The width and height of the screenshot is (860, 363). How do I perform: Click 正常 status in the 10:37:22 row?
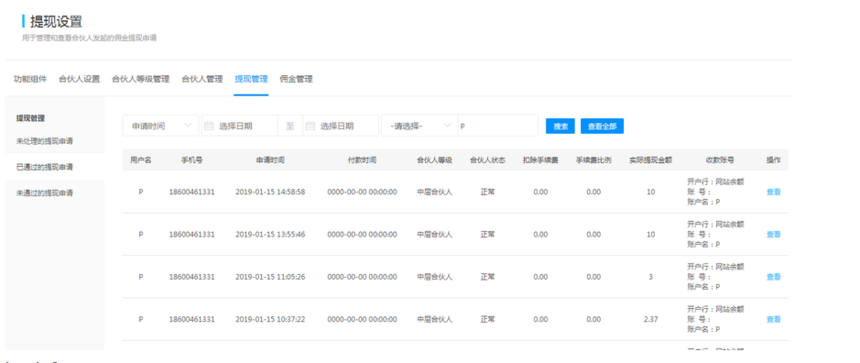point(488,319)
